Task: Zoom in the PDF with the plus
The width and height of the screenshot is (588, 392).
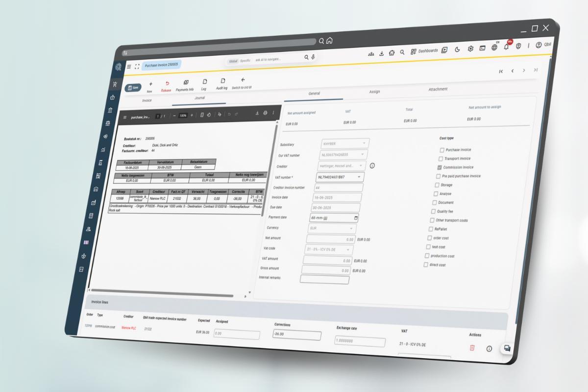Action: pos(192,115)
